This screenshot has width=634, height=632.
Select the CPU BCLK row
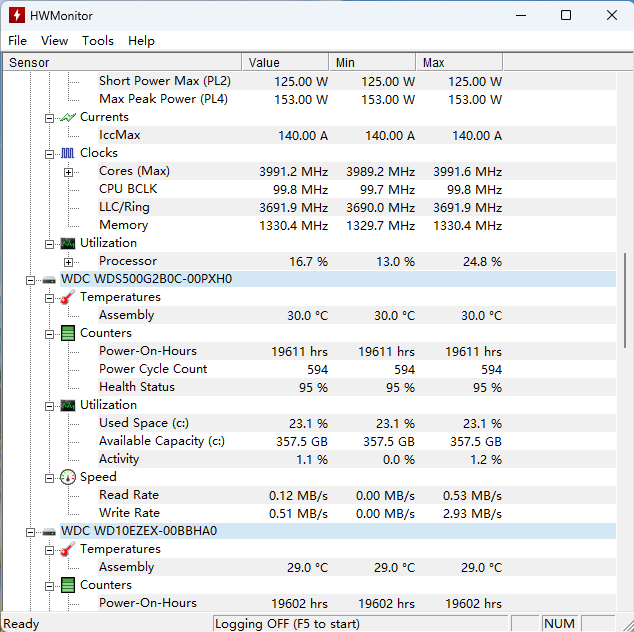[357, 189]
